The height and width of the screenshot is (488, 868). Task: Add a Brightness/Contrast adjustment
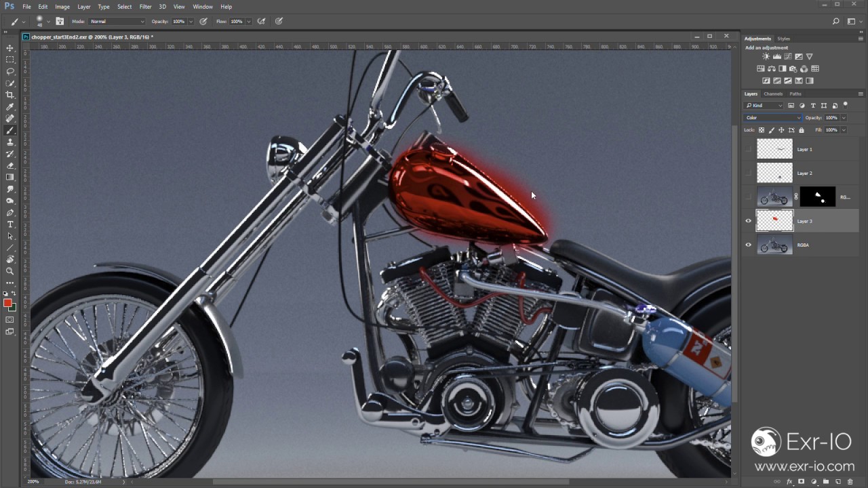tap(766, 57)
